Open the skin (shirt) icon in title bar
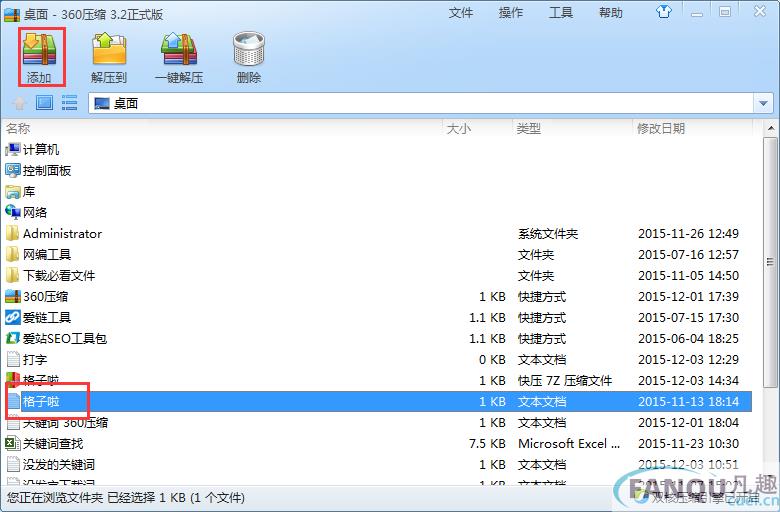 (691, 13)
